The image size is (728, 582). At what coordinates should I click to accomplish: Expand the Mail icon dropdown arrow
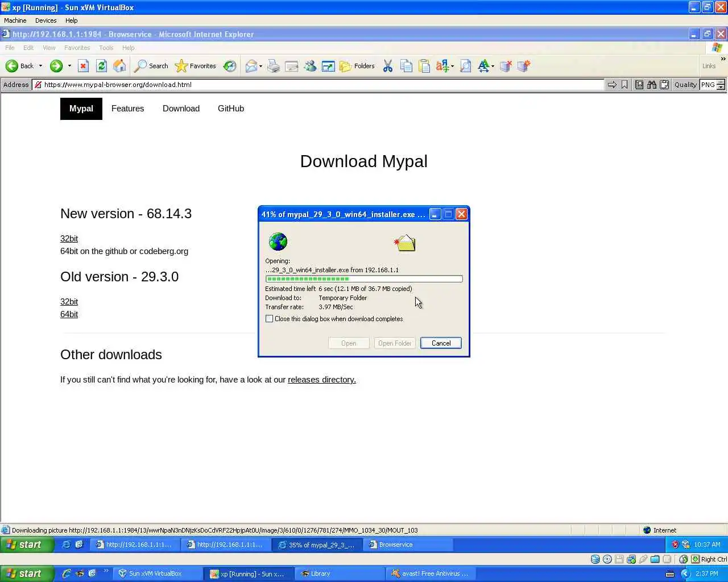[260, 66]
